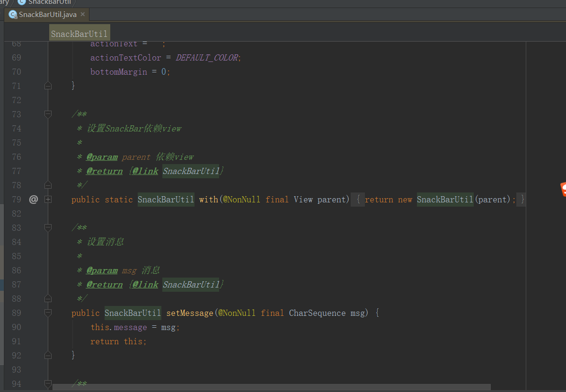Click the @ annotation gutter icon beside line 79

coord(33,200)
